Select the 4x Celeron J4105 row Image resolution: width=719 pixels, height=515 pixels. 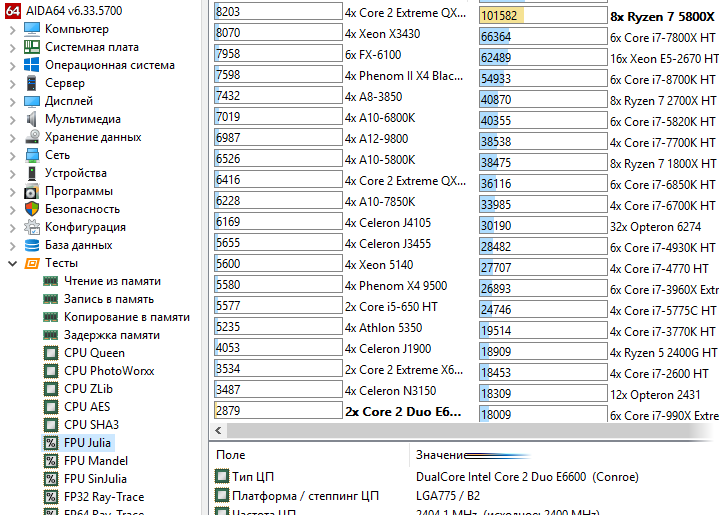388,223
